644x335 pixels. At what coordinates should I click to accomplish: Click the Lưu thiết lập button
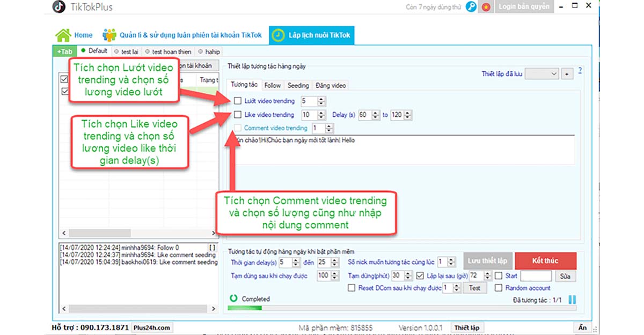point(487,261)
